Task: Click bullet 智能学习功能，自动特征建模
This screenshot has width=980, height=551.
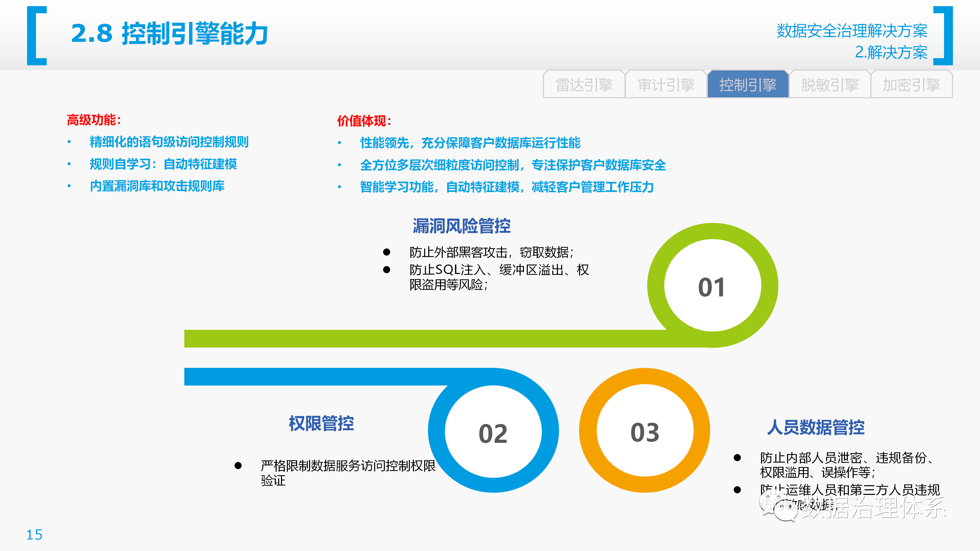Action: [507, 187]
